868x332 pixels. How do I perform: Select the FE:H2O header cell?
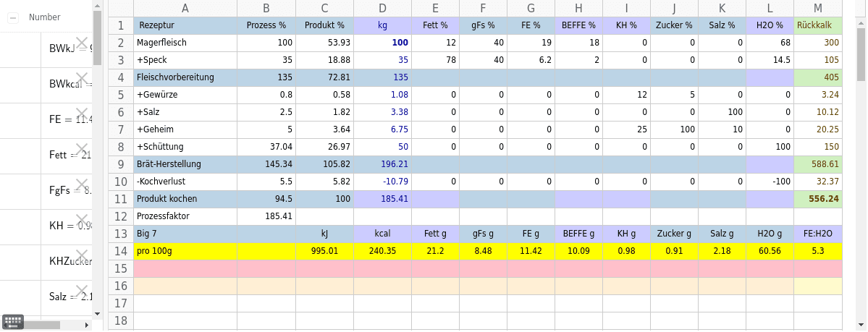(817, 234)
